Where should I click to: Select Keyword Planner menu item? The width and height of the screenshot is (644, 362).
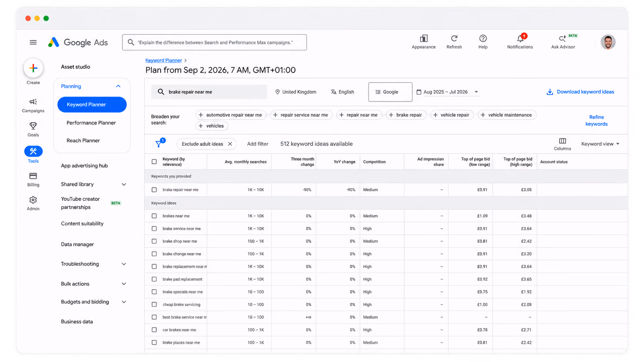coord(92,105)
